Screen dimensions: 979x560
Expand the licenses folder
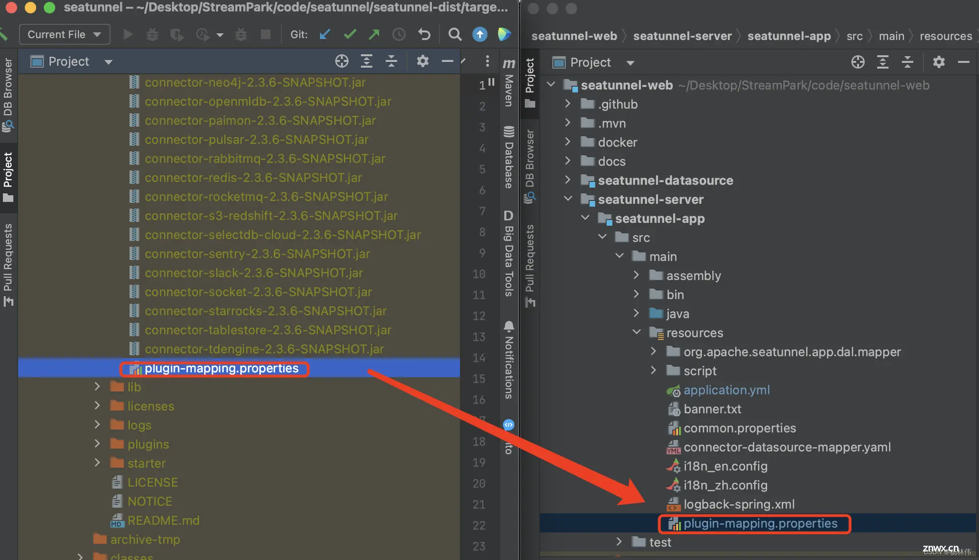pos(97,405)
